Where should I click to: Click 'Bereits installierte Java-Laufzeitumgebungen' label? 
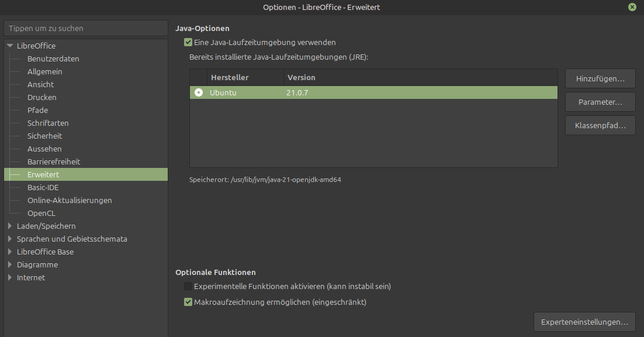click(279, 57)
